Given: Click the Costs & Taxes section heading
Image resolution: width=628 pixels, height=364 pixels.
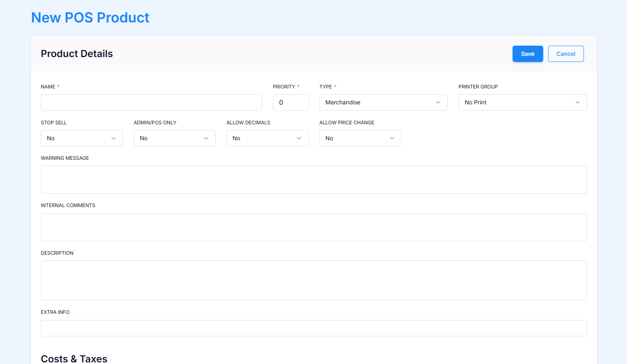Looking at the screenshot, I should 74,359.
